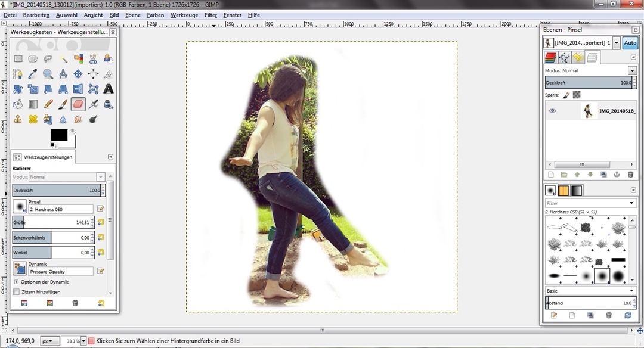Select the Ellipse Select tool
The height and width of the screenshot is (348, 644).
tap(33, 59)
